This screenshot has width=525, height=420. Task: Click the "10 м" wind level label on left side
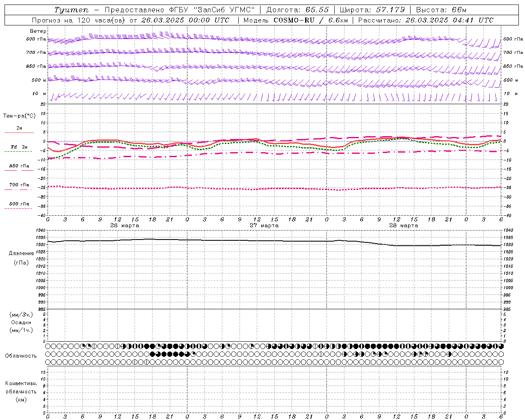(39, 94)
